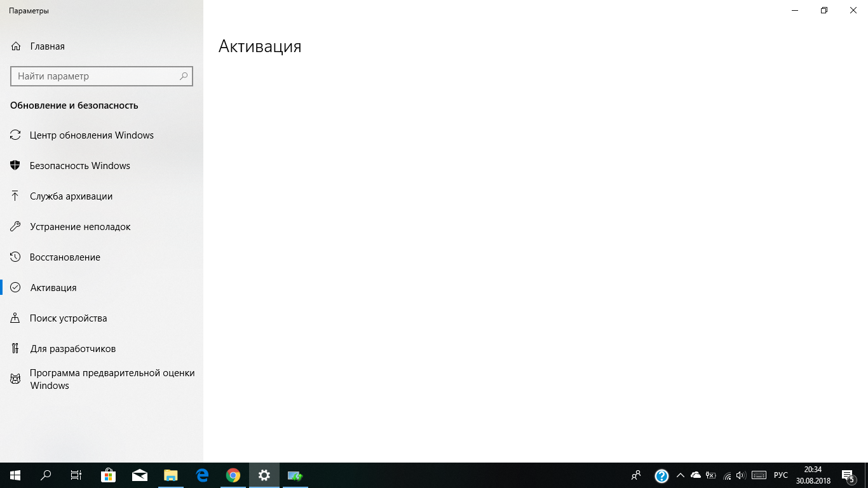Click the Найти параметр search field

click(x=102, y=76)
